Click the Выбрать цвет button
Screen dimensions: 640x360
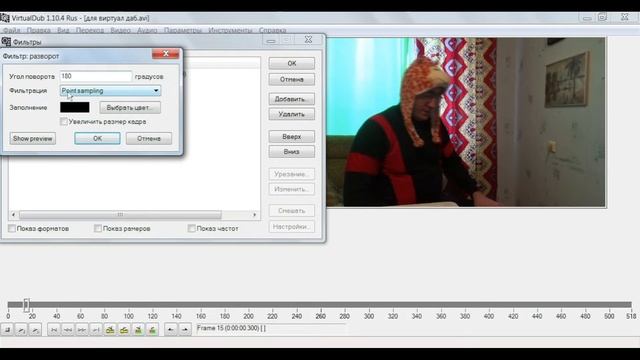130,108
